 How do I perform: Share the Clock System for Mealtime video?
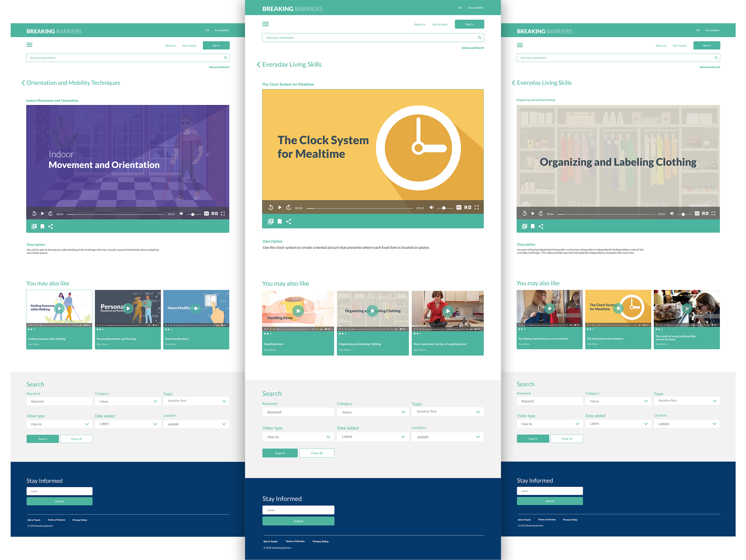289,222
